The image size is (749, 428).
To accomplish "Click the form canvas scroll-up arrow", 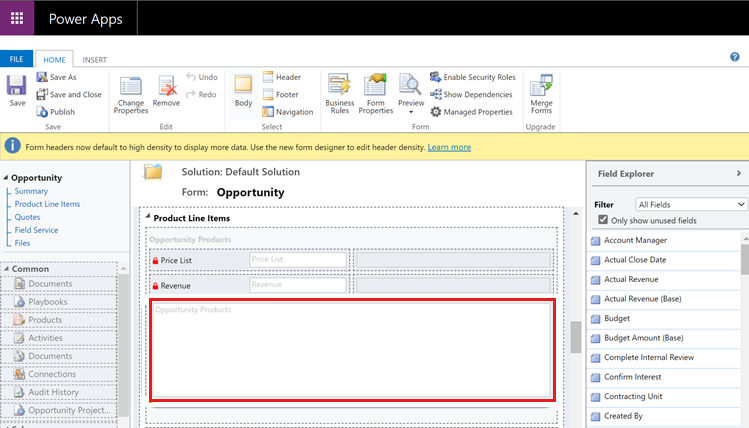I will [x=576, y=214].
